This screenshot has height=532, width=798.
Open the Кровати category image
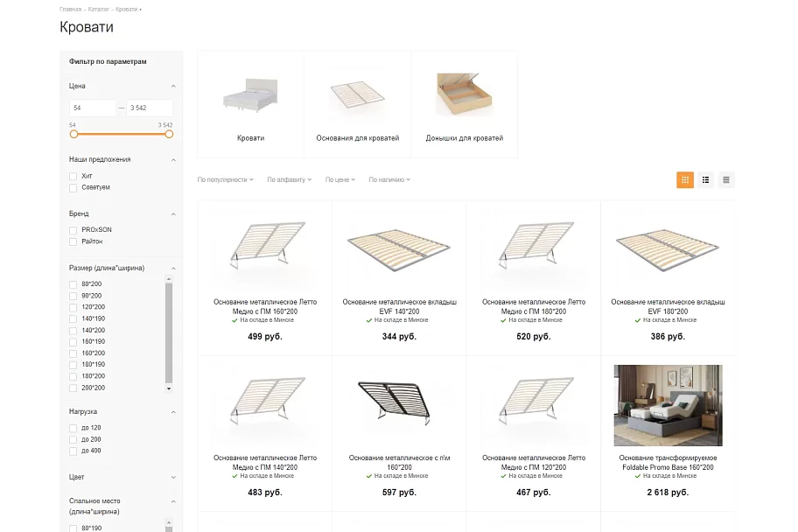[x=250, y=94]
